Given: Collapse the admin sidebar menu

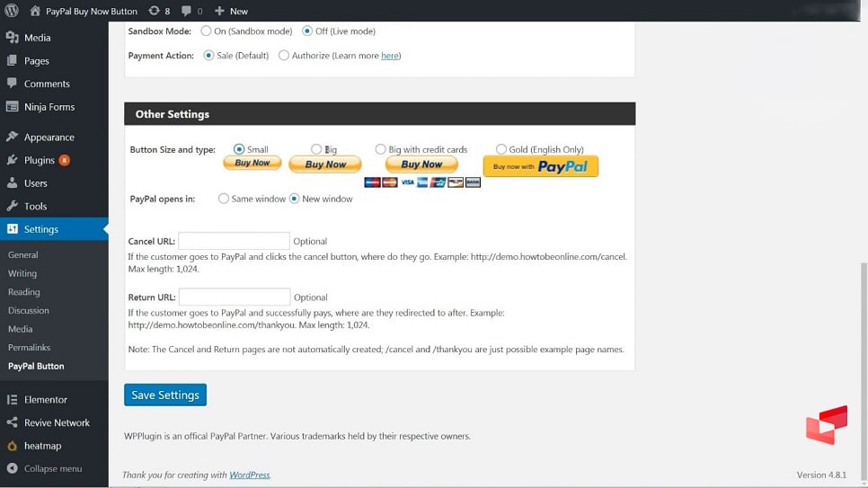Looking at the screenshot, I should pyautogui.click(x=52, y=468).
